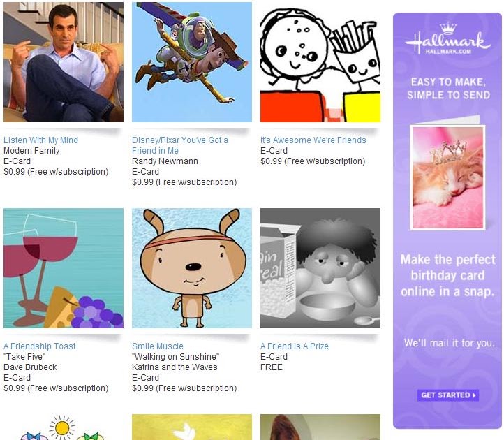Select the sun cartoon card thumbnail at bottom
Viewport: 504px width, 440px height.
coord(64,427)
